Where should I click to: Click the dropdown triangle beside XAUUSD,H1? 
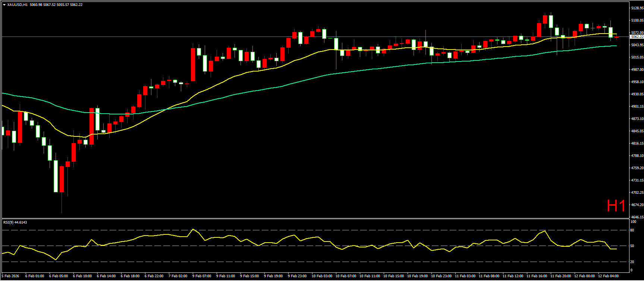4,5
